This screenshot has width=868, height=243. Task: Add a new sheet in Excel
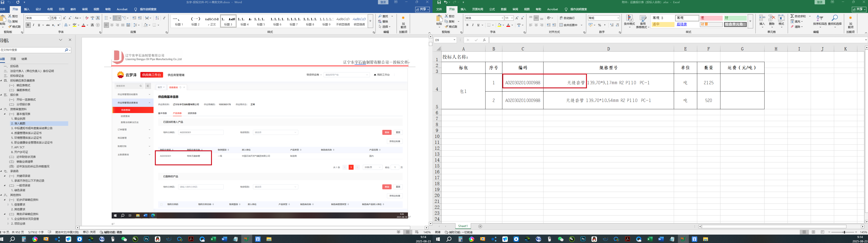click(x=481, y=226)
